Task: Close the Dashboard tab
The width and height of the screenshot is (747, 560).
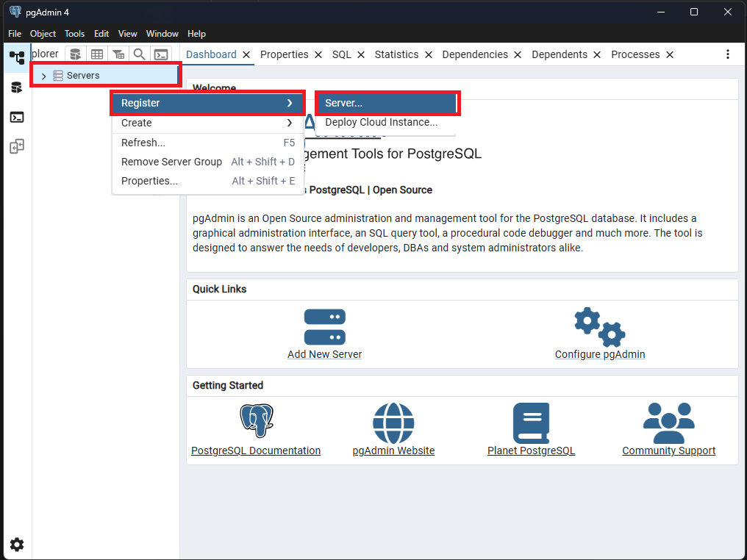Action: pos(246,55)
